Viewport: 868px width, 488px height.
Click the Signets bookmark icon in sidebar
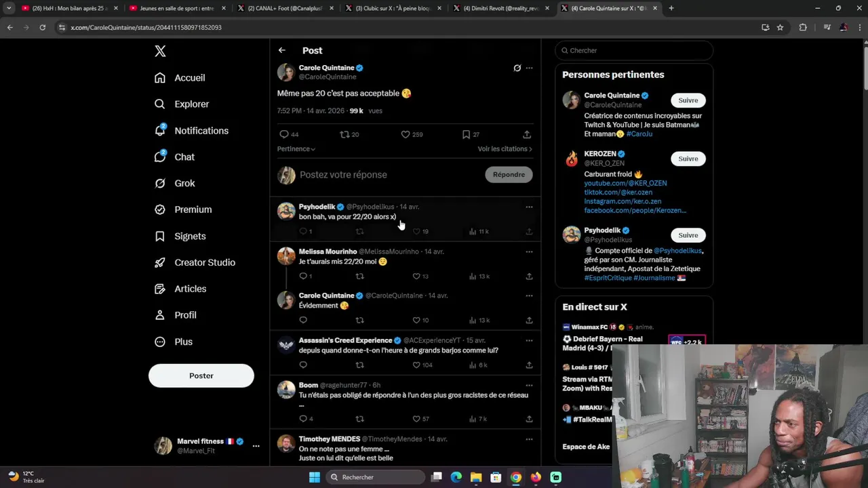click(x=160, y=236)
